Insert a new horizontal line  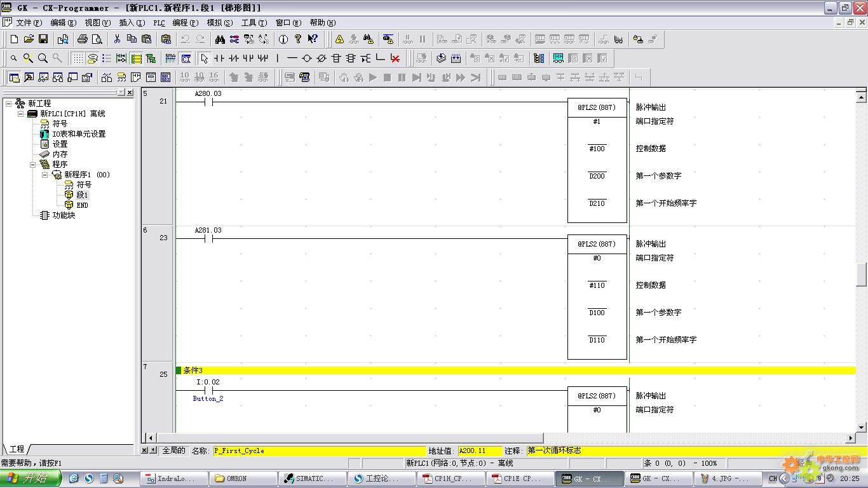coord(292,58)
